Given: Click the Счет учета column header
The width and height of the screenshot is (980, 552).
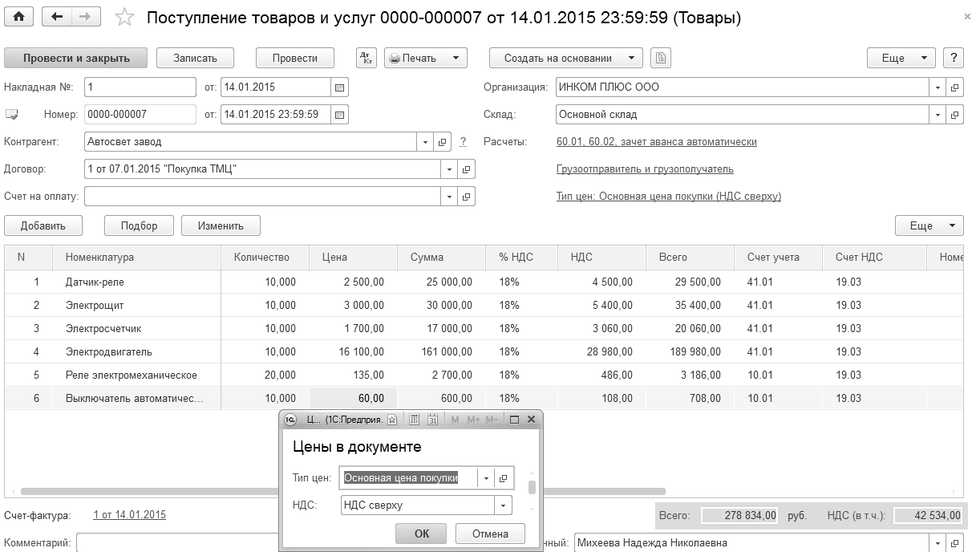Looking at the screenshot, I should 778,258.
